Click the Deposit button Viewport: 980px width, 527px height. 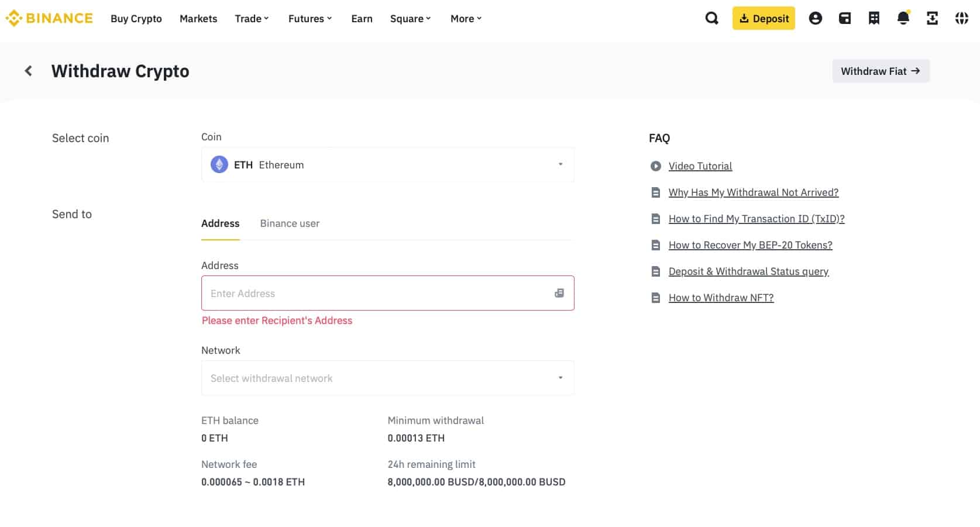764,18
